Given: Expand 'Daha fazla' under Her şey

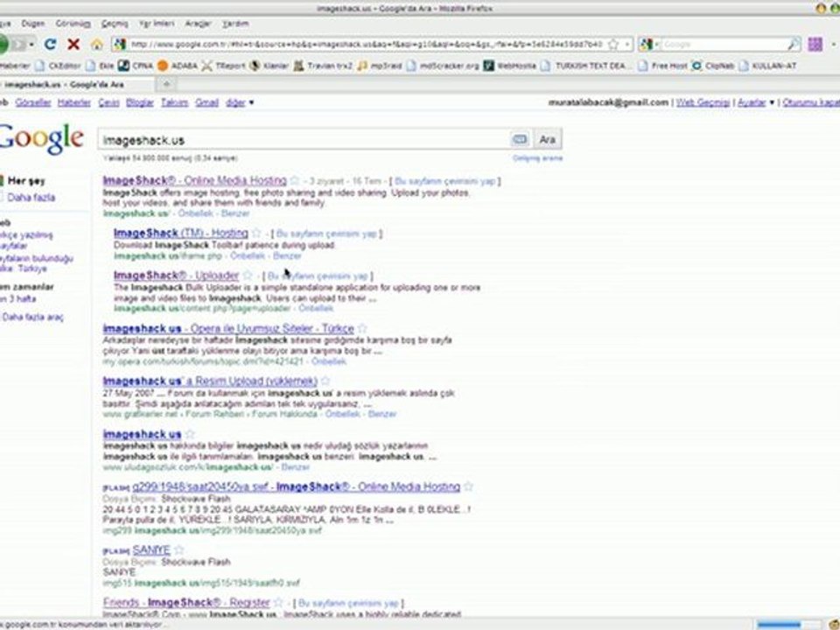Looking at the screenshot, I should [x=31, y=197].
